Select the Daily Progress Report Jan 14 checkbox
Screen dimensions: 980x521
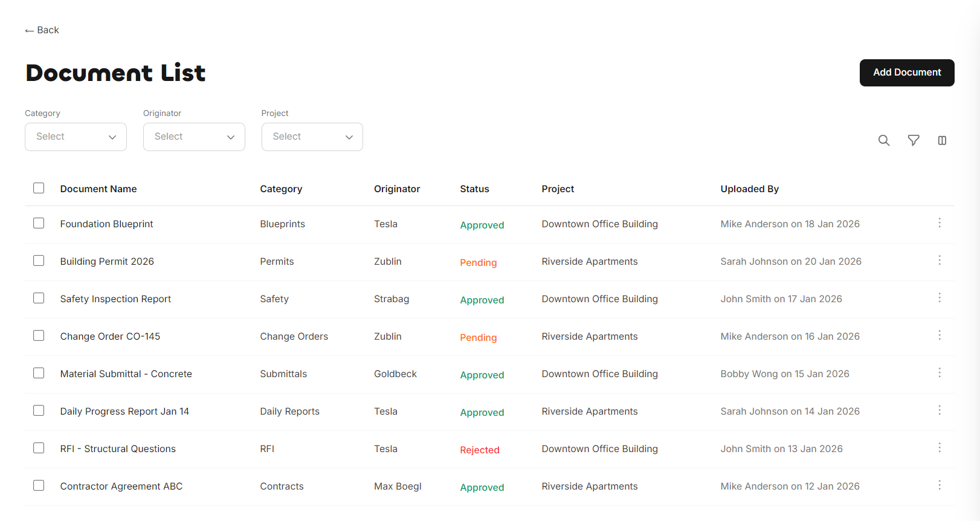(39, 410)
